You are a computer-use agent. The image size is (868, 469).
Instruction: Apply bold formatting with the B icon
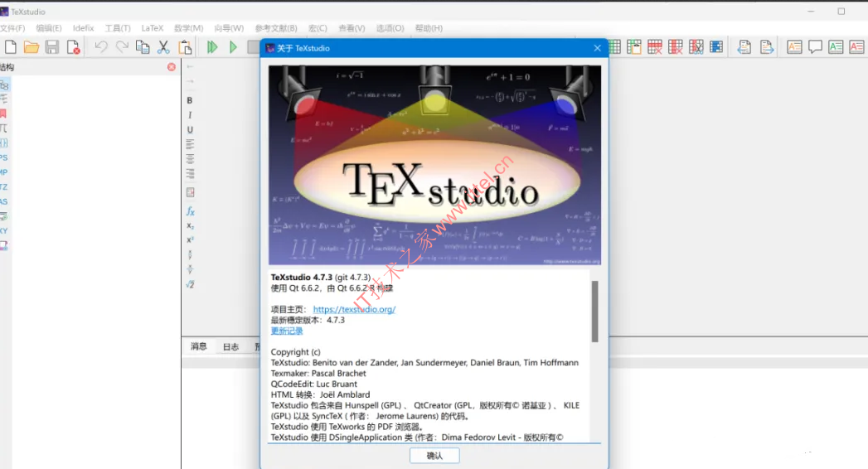(x=190, y=100)
